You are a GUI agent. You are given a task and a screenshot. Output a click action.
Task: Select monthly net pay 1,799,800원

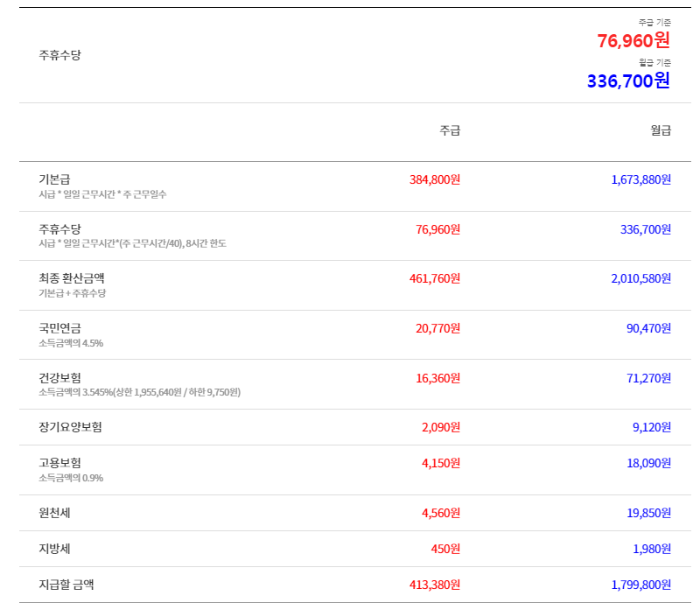(x=641, y=585)
